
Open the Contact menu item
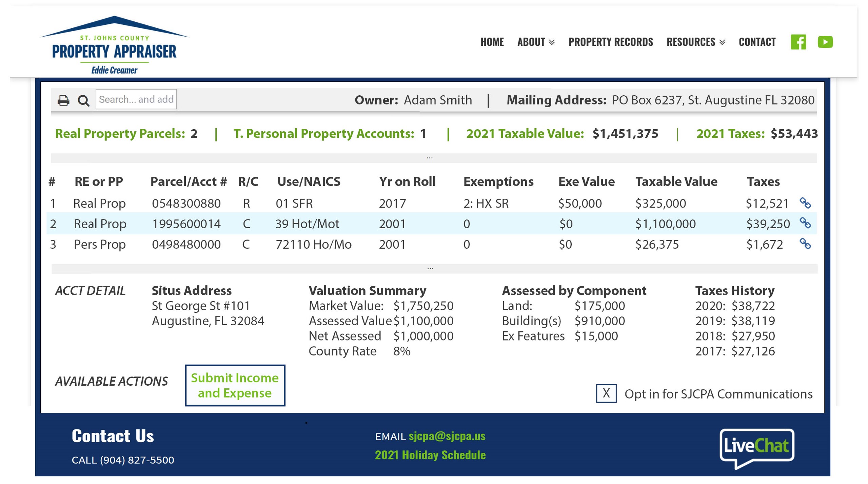tap(757, 42)
